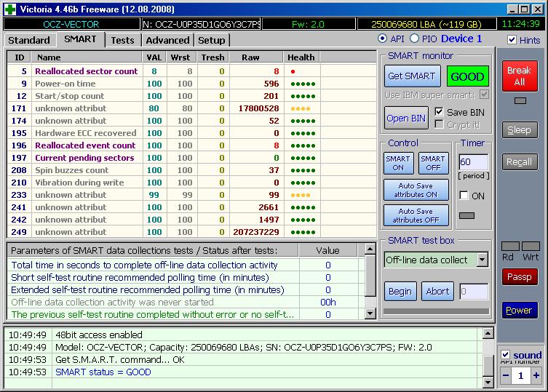Switch to the SMART tab
This screenshot has width=548, height=392.
click(80, 39)
